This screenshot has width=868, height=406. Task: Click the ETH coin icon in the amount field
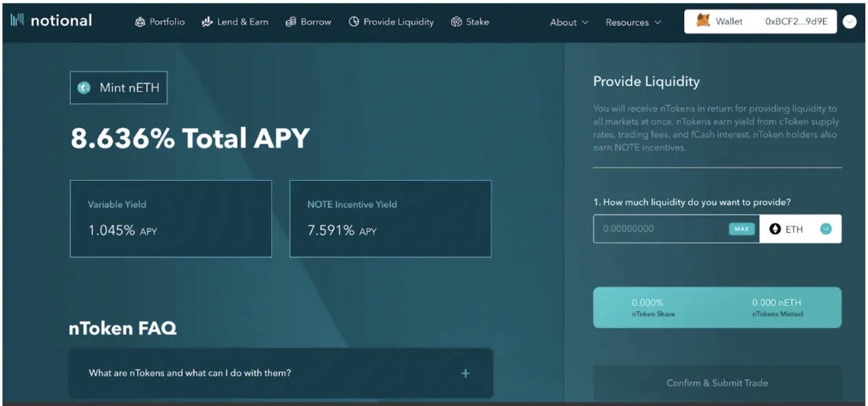click(x=776, y=229)
